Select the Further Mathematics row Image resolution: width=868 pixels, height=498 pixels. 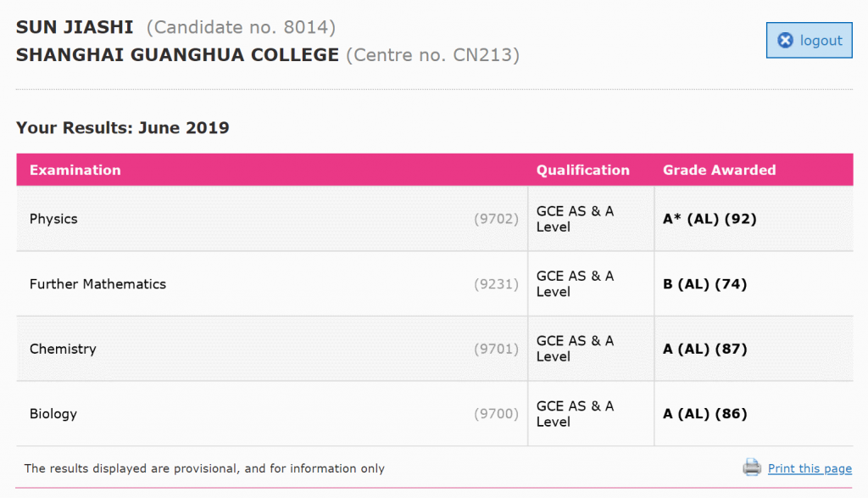435,283
